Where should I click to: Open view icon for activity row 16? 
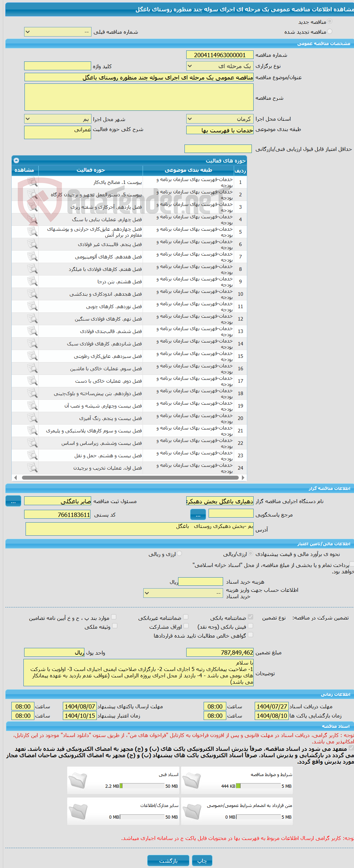pos(32,369)
